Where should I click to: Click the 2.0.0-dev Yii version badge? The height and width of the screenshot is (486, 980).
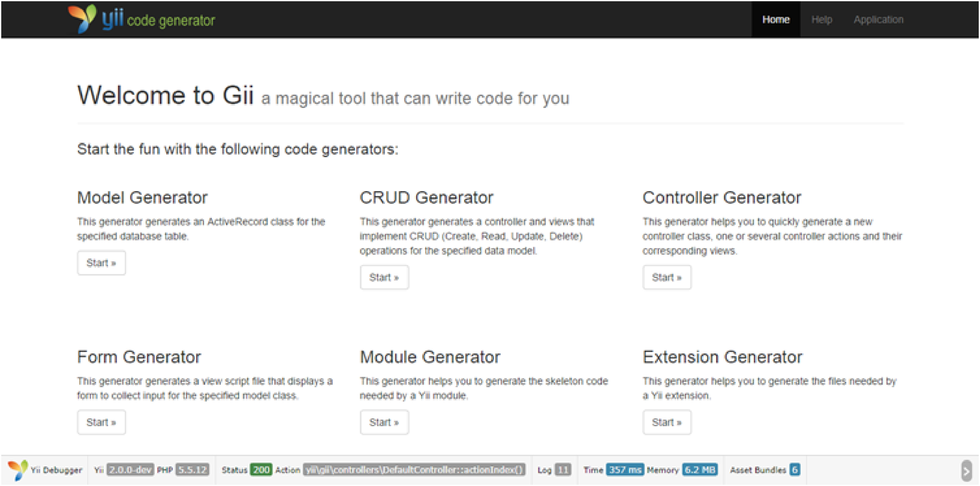(x=130, y=470)
